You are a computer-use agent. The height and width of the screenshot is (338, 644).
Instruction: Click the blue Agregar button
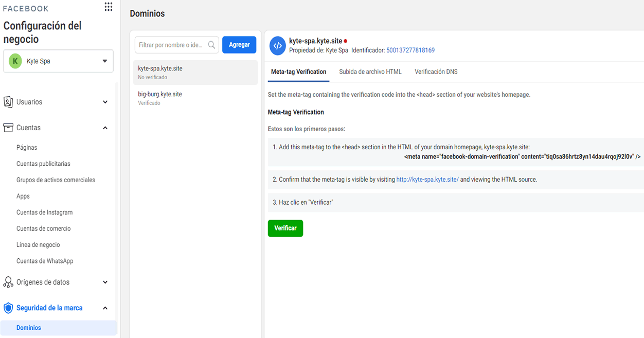pyautogui.click(x=239, y=45)
